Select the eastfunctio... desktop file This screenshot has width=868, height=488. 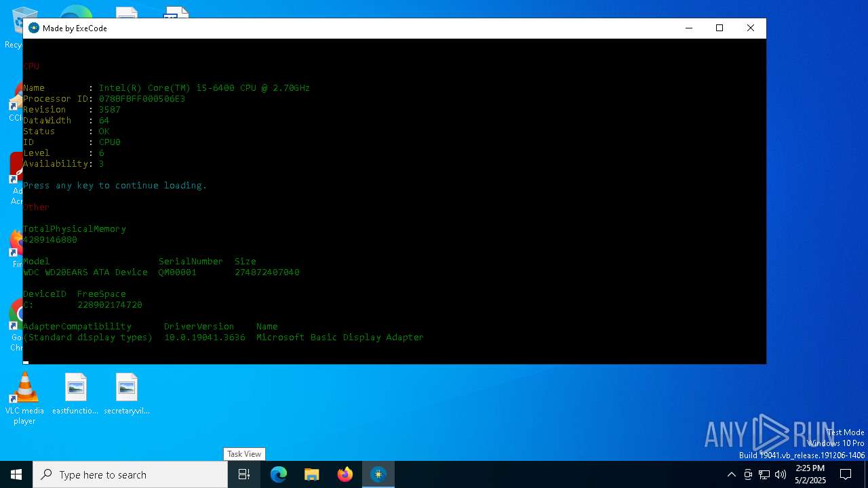75,394
